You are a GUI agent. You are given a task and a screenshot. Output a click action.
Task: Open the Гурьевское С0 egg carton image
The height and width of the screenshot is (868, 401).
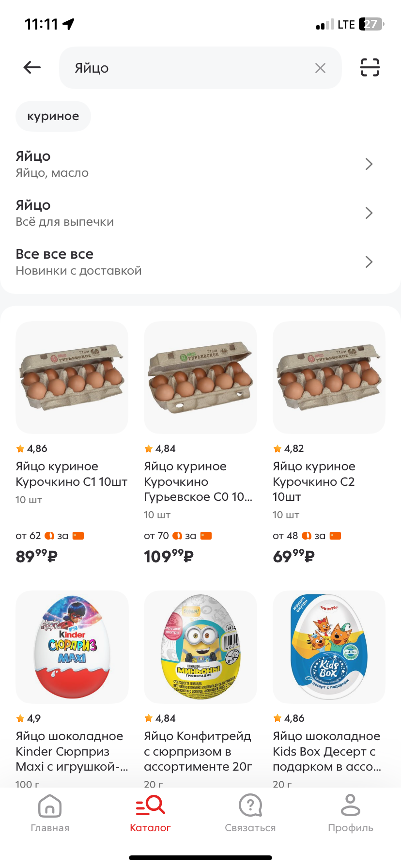point(200,377)
